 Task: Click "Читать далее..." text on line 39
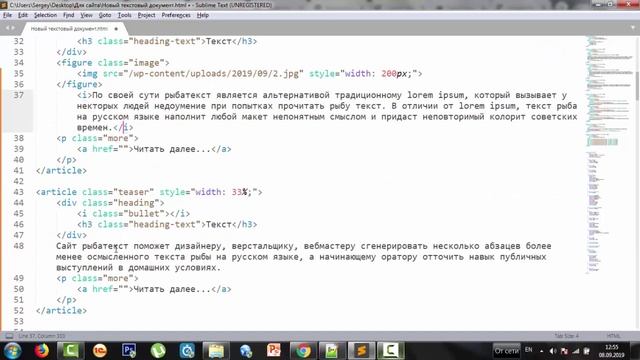coord(172,149)
